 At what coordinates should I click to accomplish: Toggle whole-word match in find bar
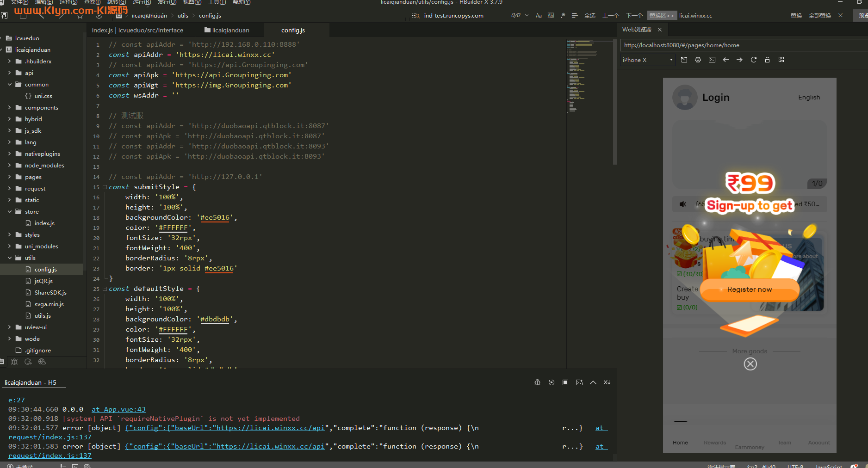[x=551, y=16]
